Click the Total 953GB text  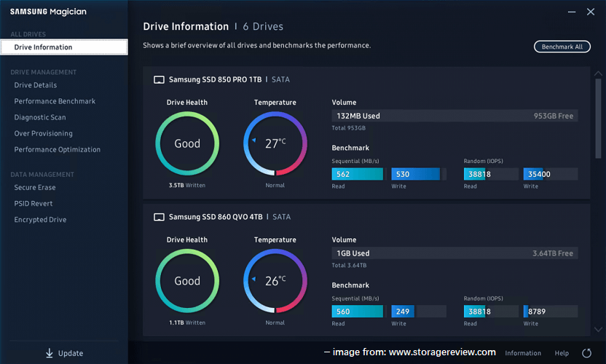click(x=349, y=128)
